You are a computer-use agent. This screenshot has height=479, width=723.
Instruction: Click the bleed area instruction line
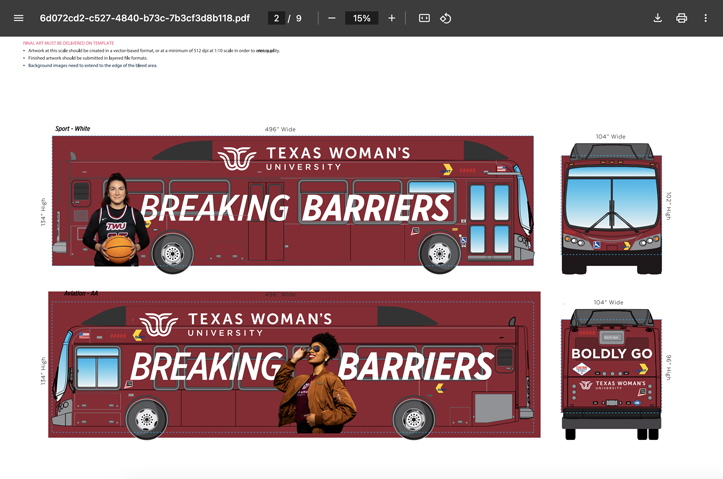92,65
